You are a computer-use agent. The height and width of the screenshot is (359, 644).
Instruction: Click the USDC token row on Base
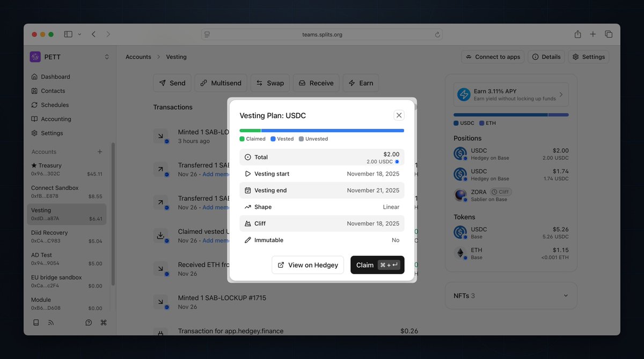(x=511, y=232)
